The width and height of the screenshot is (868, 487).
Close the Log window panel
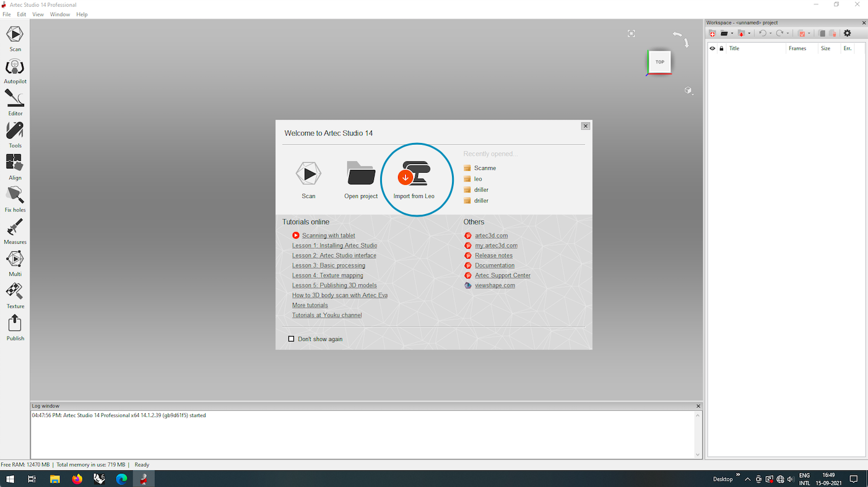698,406
